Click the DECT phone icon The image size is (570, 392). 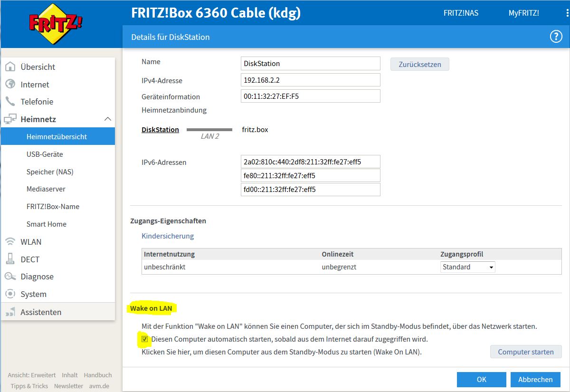coord(10,259)
